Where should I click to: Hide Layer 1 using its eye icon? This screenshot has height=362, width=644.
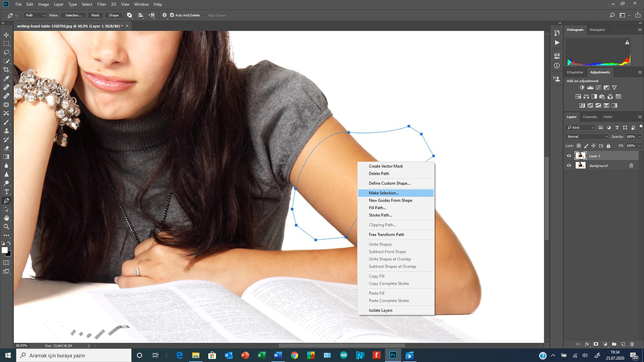[569, 156]
